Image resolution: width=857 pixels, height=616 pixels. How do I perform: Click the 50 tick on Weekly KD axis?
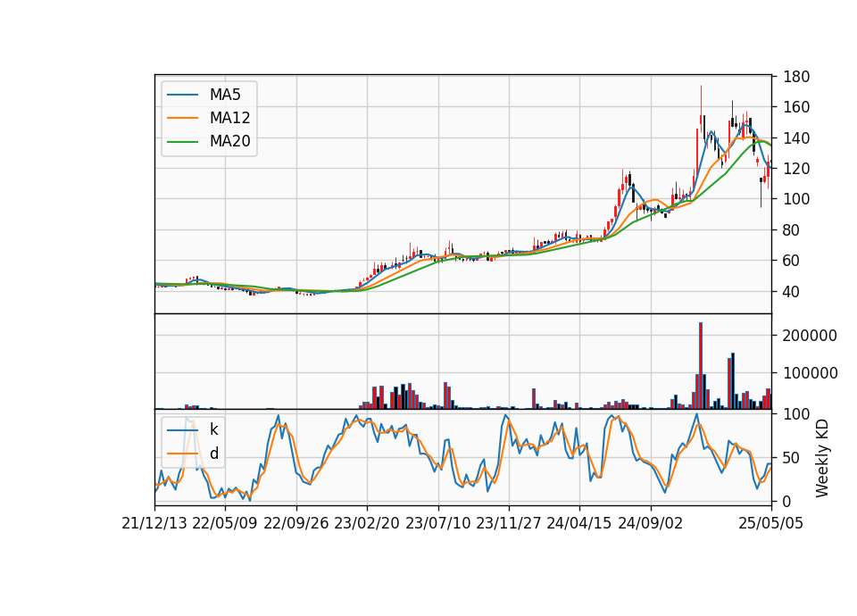[791, 457]
